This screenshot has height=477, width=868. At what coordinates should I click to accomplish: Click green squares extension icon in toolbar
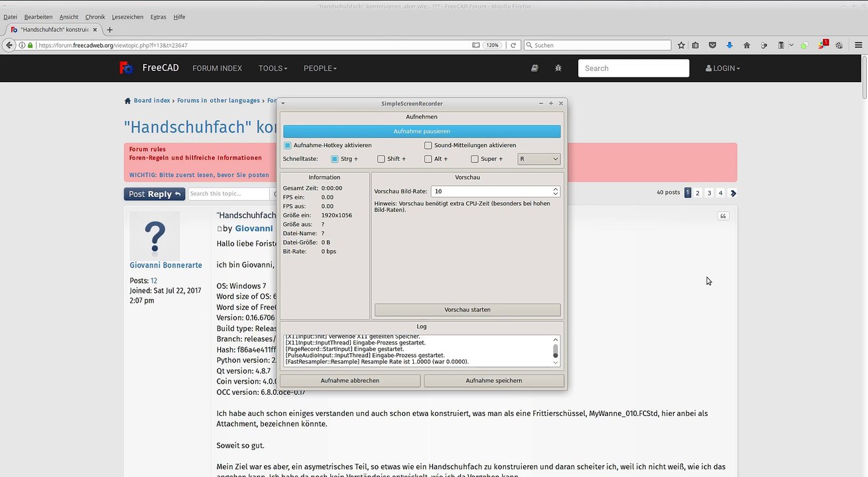804,45
